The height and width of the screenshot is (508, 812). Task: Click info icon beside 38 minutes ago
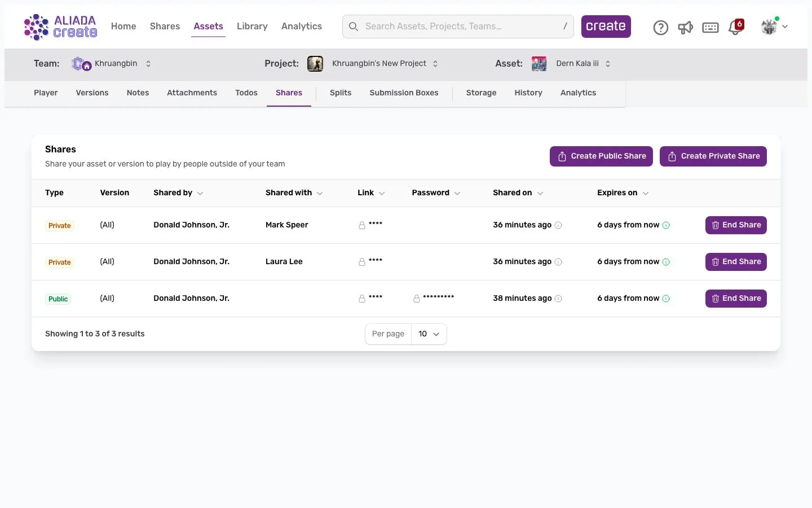(558, 299)
